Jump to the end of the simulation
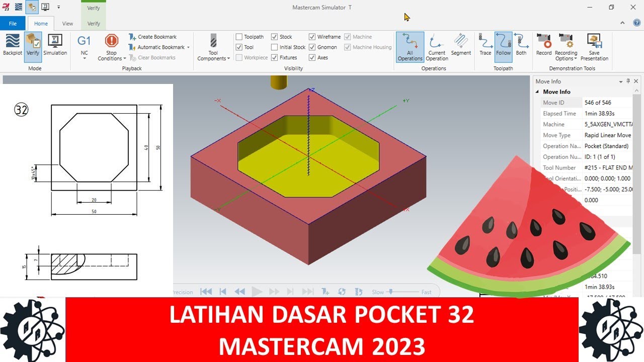644x362 pixels. (x=308, y=292)
